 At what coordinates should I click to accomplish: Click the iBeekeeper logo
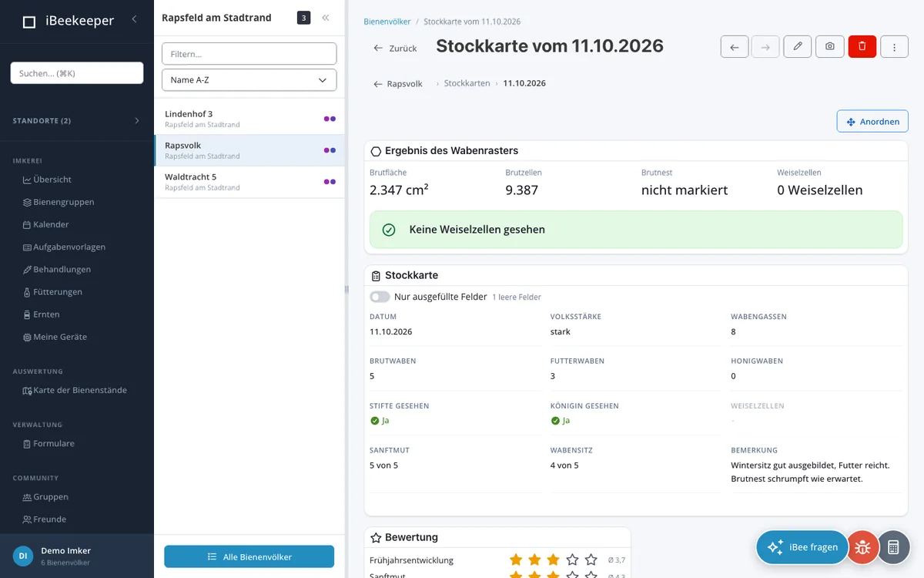click(x=68, y=21)
